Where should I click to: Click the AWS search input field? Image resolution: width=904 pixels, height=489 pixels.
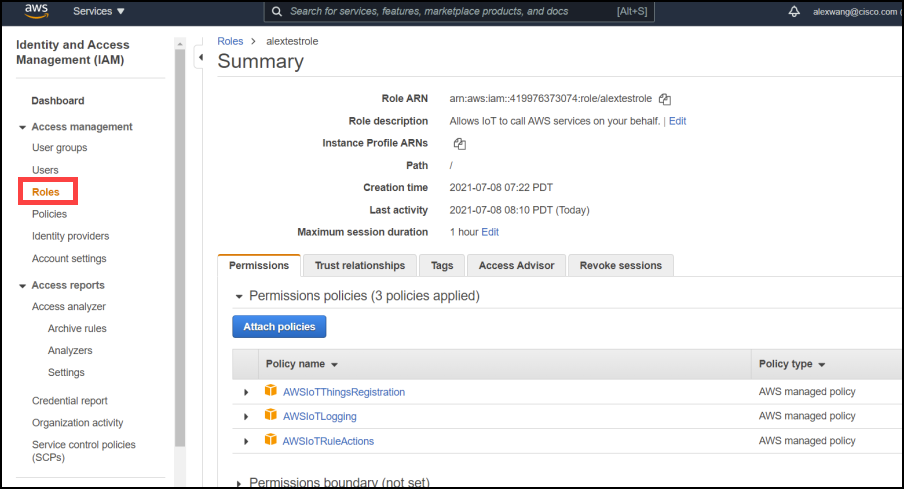click(459, 12)
